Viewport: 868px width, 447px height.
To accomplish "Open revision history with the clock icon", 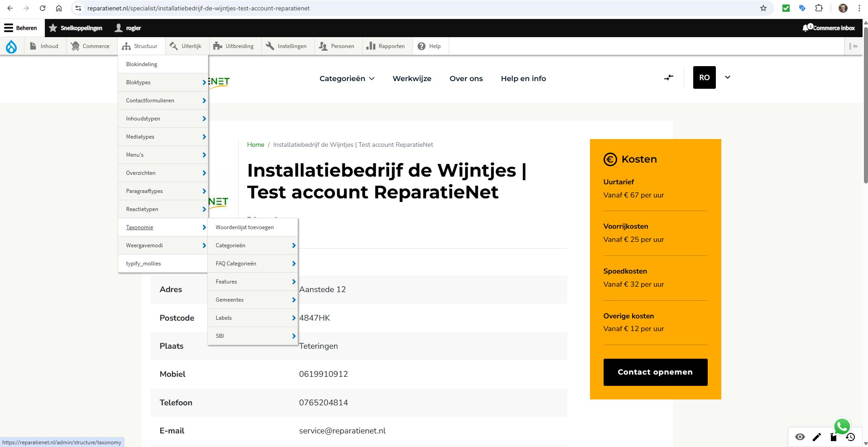I will (850, 437).
